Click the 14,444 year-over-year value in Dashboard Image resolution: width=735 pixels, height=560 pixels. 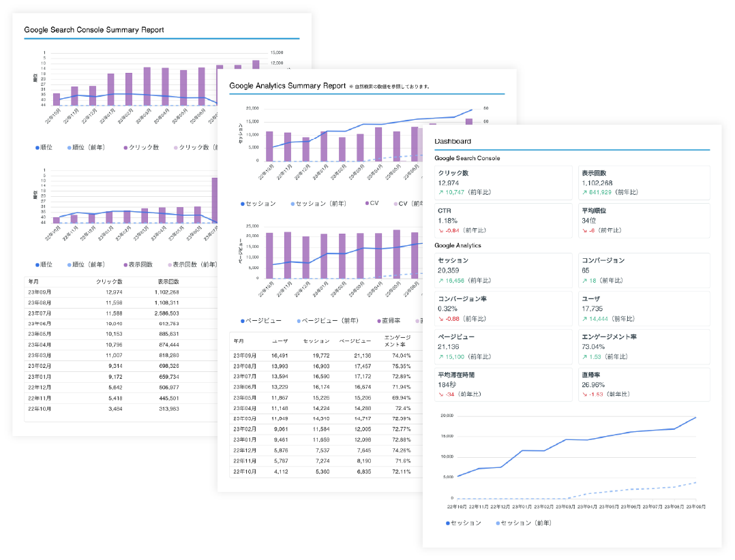coord(598,319)
